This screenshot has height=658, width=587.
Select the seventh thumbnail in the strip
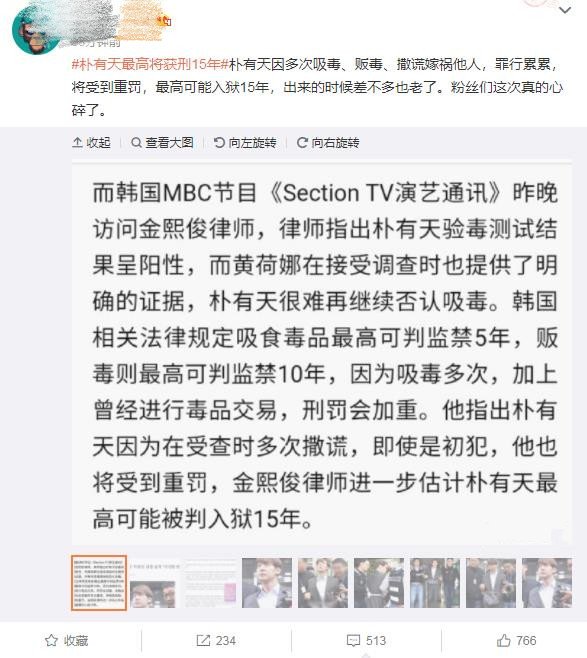(x=435, y=583)
